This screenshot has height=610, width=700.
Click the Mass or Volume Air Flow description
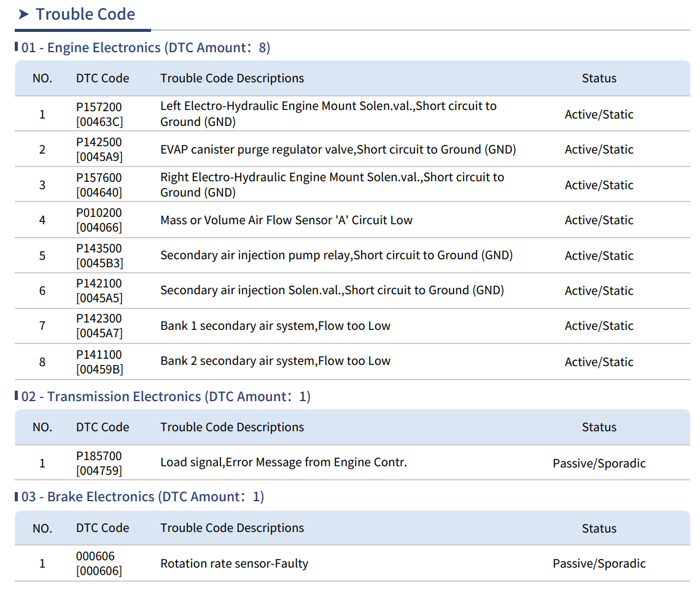286,220
